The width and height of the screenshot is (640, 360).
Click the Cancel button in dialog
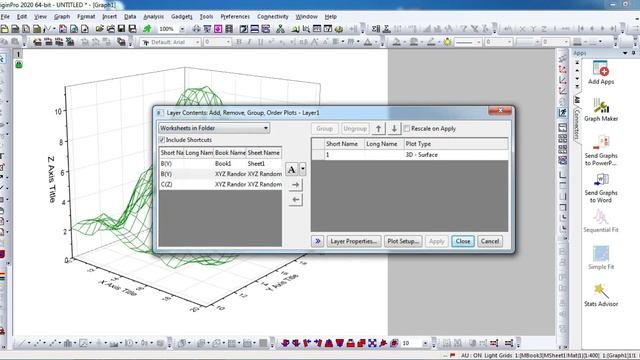tap(490, 241)
